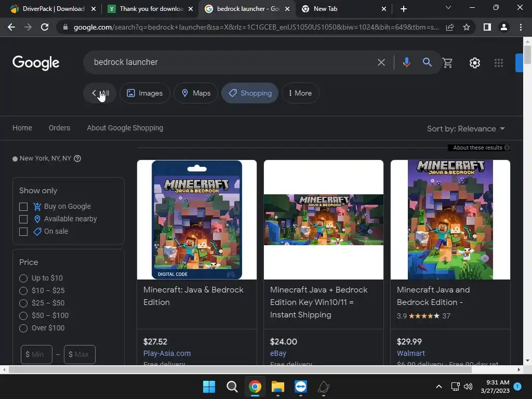Open Walmart seller link
The height and width of the screenshot is (399, 532).
click(411, 353)
